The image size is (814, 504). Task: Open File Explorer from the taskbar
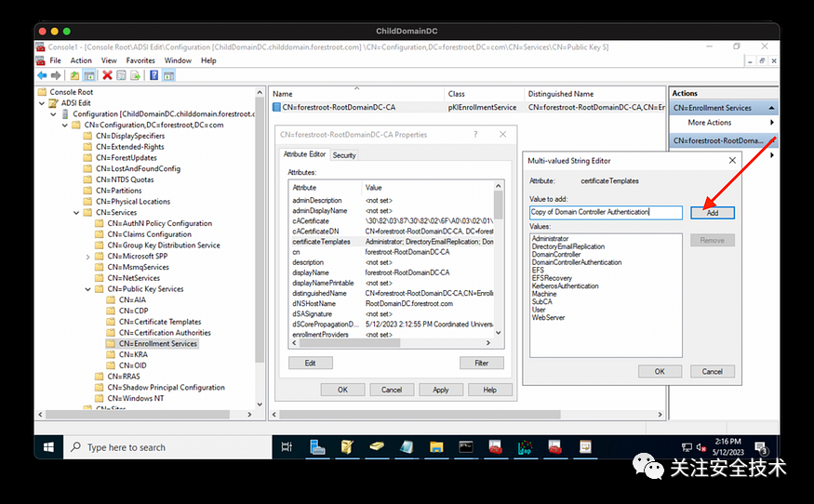coord(436,447)
